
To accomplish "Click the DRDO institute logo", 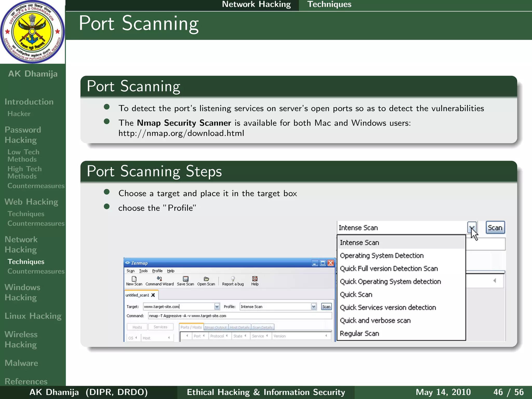I will (x=32, y=32).
